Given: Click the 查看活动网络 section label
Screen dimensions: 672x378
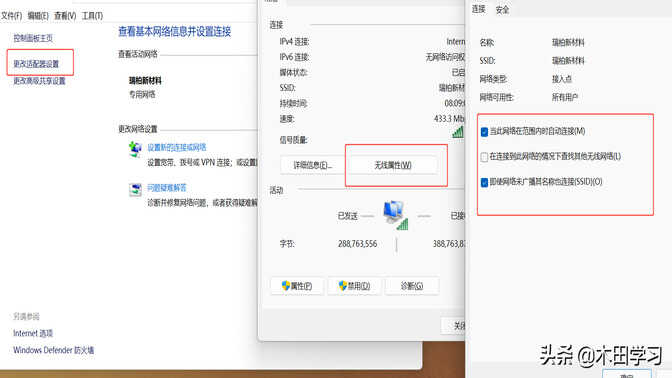Looking at the screenshot, I should 138,54.
